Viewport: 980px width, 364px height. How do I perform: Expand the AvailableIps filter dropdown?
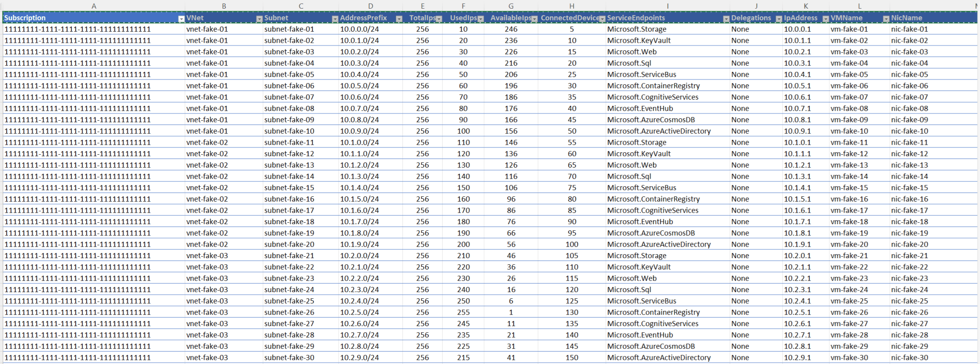(x=534, y=19)
